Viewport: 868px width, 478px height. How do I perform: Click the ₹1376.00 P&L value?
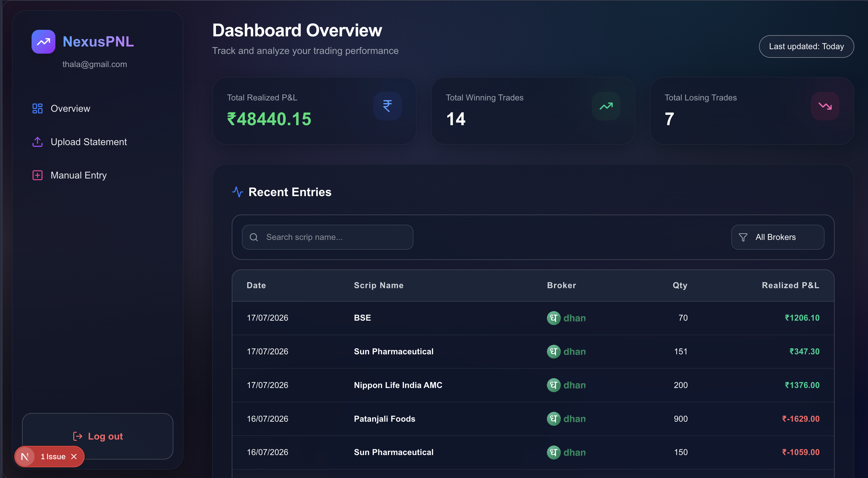tap(802, 385)
